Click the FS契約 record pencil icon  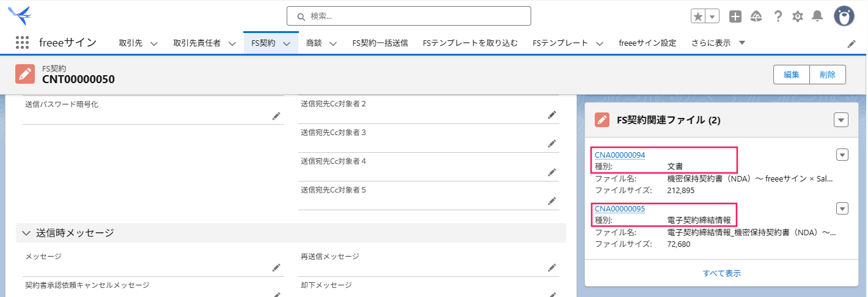coord(25,75)
